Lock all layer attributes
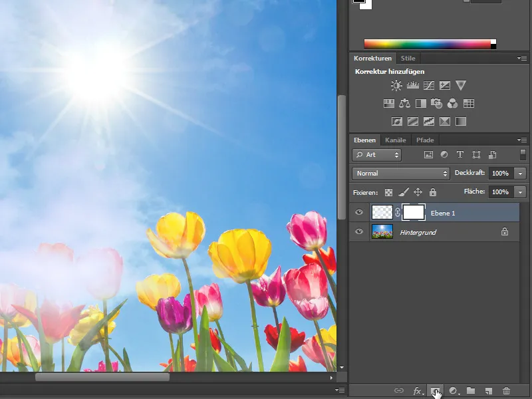This screenshot has width=532, height=399. [x=433, y=192]
